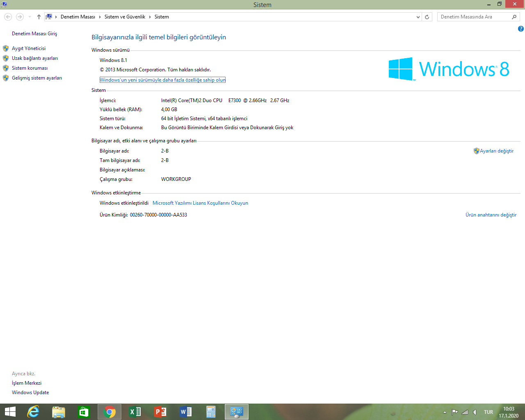Select the Sistem ve Güvenlik breadcrumb

point(125,17)
